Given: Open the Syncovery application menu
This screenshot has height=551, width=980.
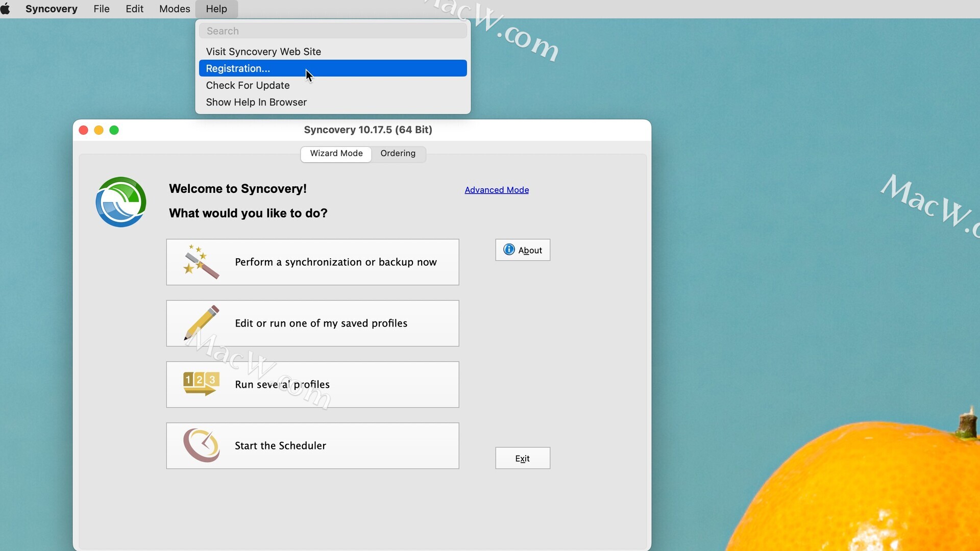Looking at the screenshot, I should coord(52,9).
